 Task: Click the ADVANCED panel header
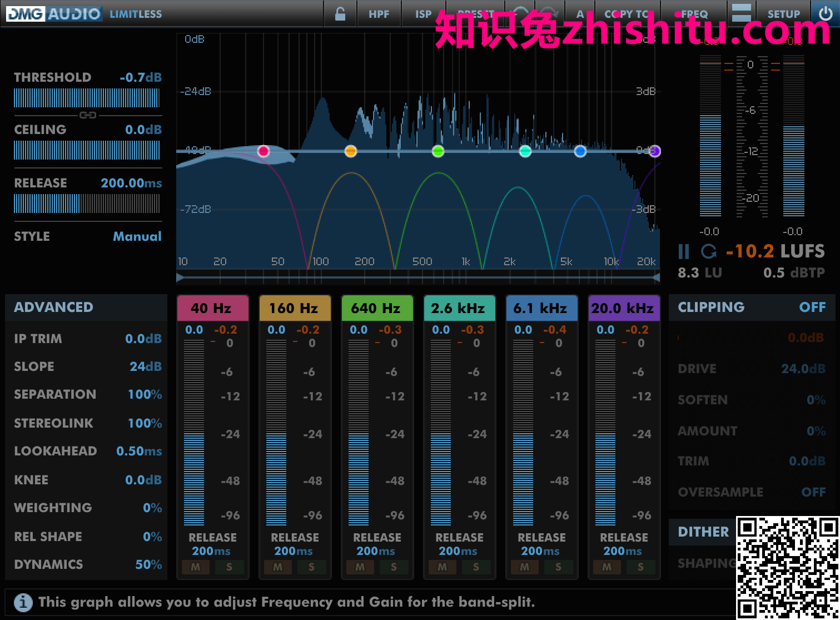click(x=86, y=307)
